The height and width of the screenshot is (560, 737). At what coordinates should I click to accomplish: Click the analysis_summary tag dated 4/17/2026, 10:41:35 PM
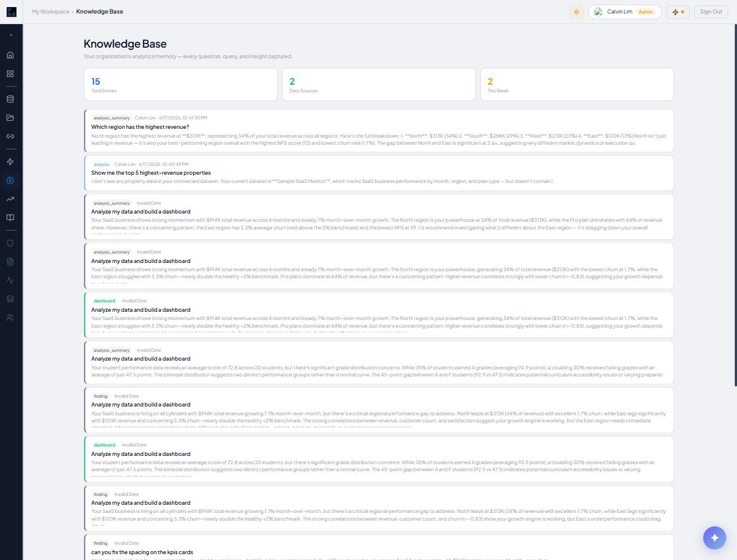[x=111, y=118]
